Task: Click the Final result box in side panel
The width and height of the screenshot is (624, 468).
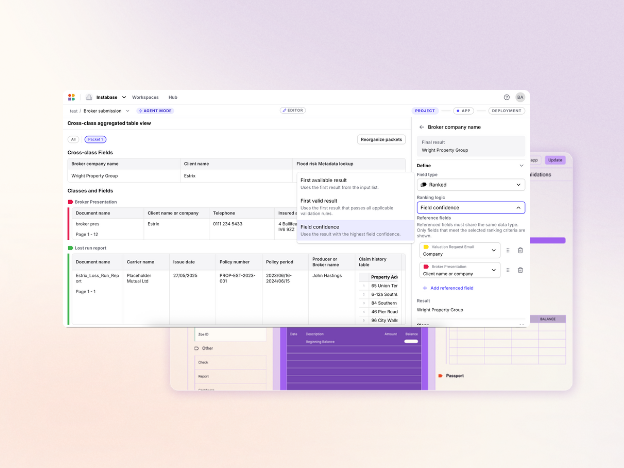Action: coord(471,146)
